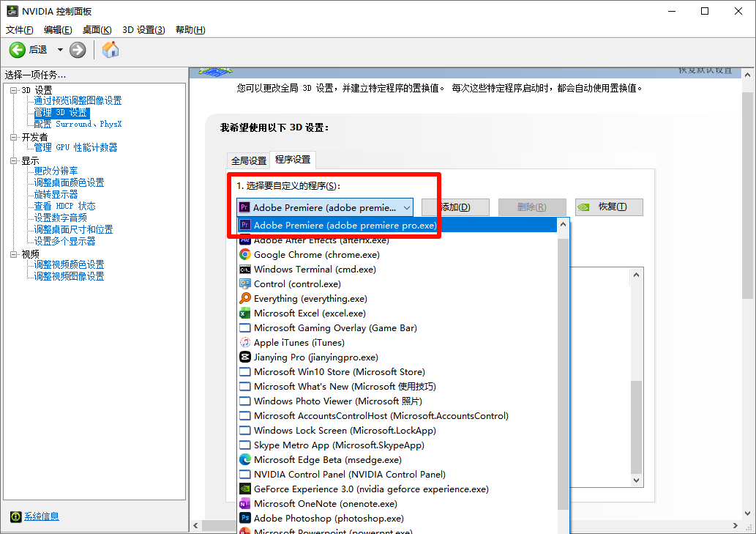This screenshot has width=756, height=534.
Task: Select the Microsoft Edge Beta icon
Action: tap(245, 460)
